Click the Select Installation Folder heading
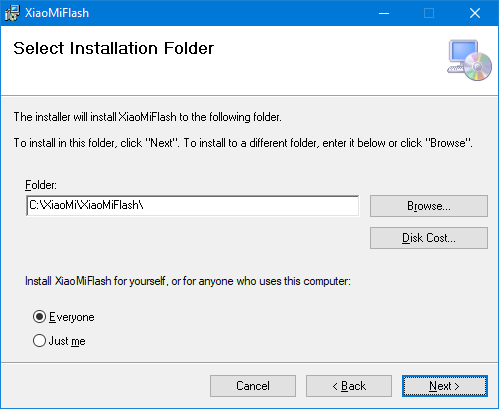This screenshot has width=499, height=409. tap(114, 48)
